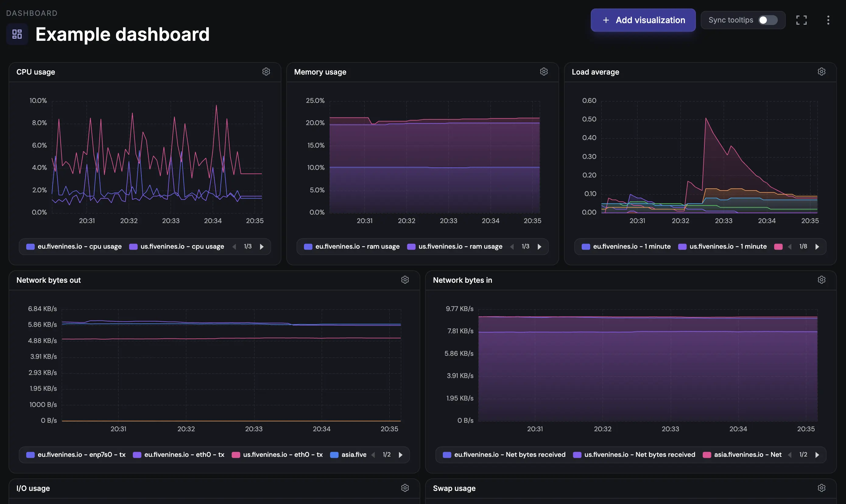Click the dashboard grid icon beside the title
Viewport: 846px width, 504px height.
[x=17, y=34]
